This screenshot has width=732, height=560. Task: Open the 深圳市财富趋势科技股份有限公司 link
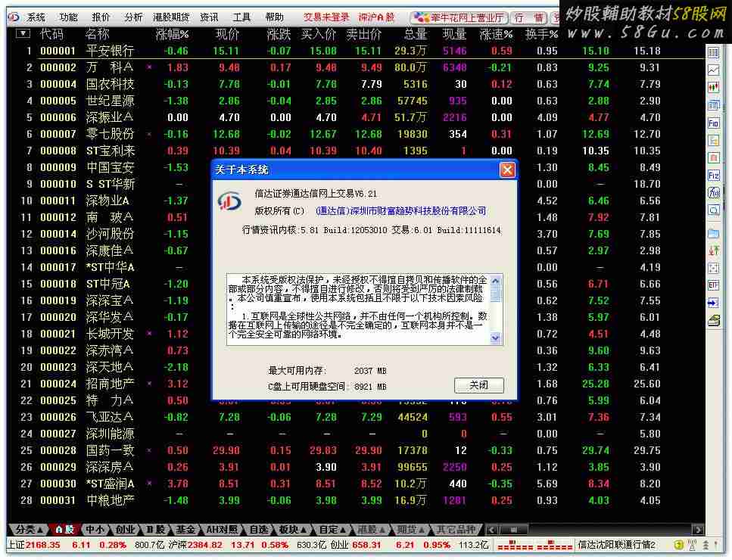(401, 211)
